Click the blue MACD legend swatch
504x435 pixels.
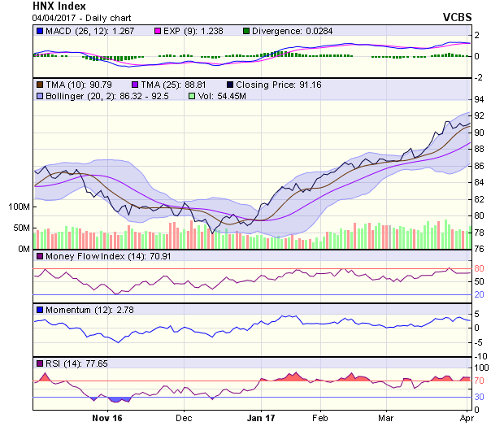pos(40,31)
